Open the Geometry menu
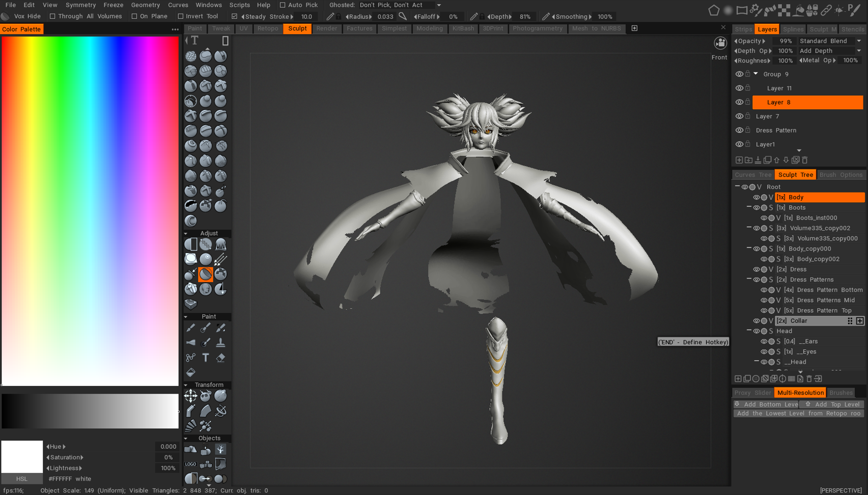The width and height of the screenshot is (868, 495). [x=145, y=5]
